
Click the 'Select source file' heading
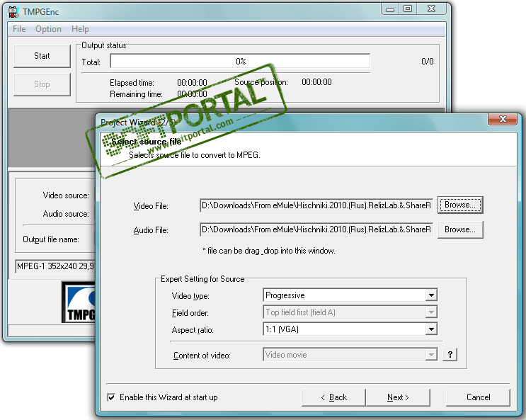pos(147,142)
